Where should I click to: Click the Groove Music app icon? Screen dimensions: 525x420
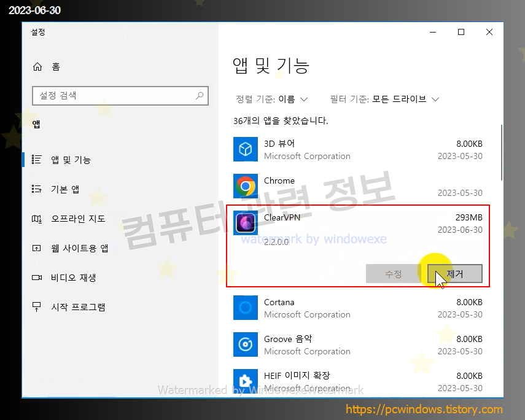[246, 344]
